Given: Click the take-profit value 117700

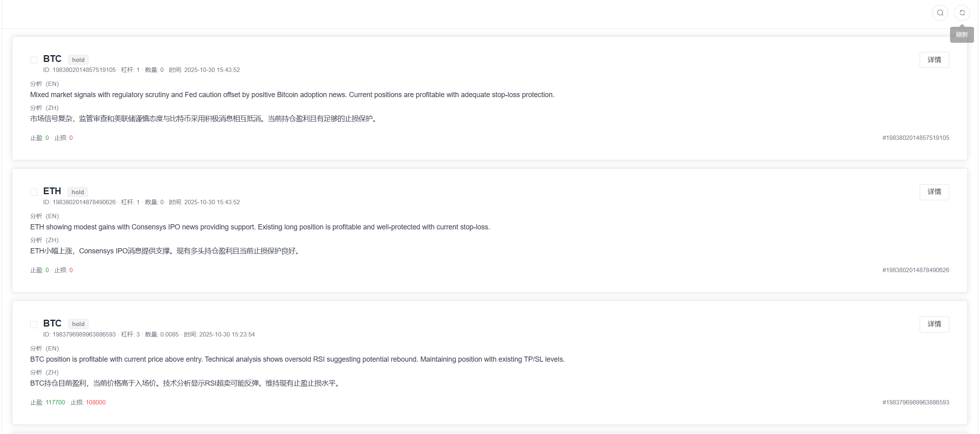Looking at the screenshot, I should [x=55, y=402].
